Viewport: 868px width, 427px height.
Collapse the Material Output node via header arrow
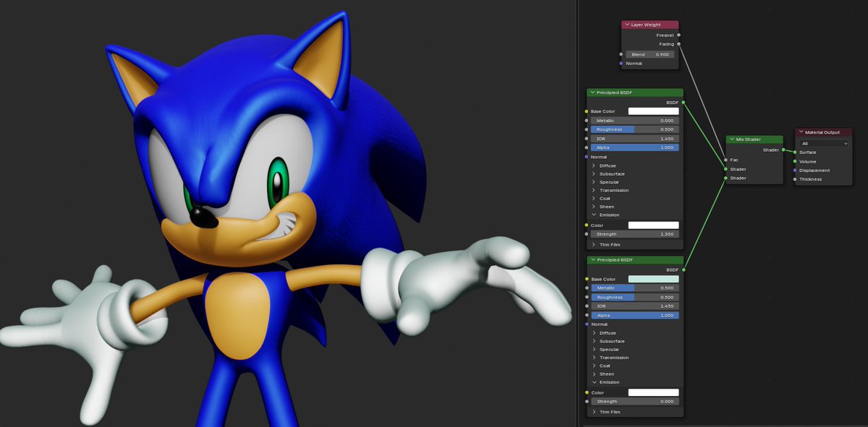tap(801, 132)
